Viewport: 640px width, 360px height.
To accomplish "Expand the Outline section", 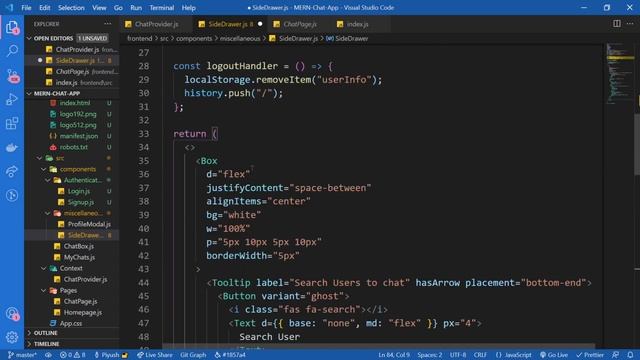I will (x=29, y=333).
